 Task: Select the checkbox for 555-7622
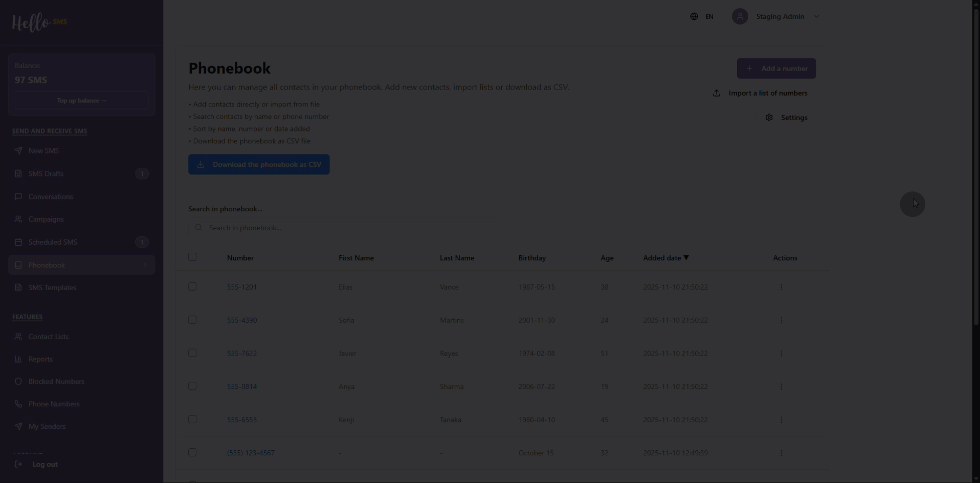tap(192, 353)
